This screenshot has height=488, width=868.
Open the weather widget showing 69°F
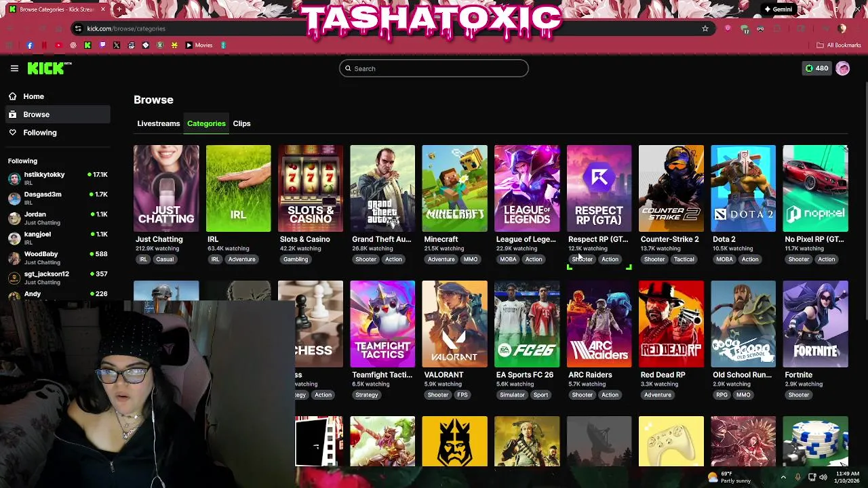(x=729, y=477)
